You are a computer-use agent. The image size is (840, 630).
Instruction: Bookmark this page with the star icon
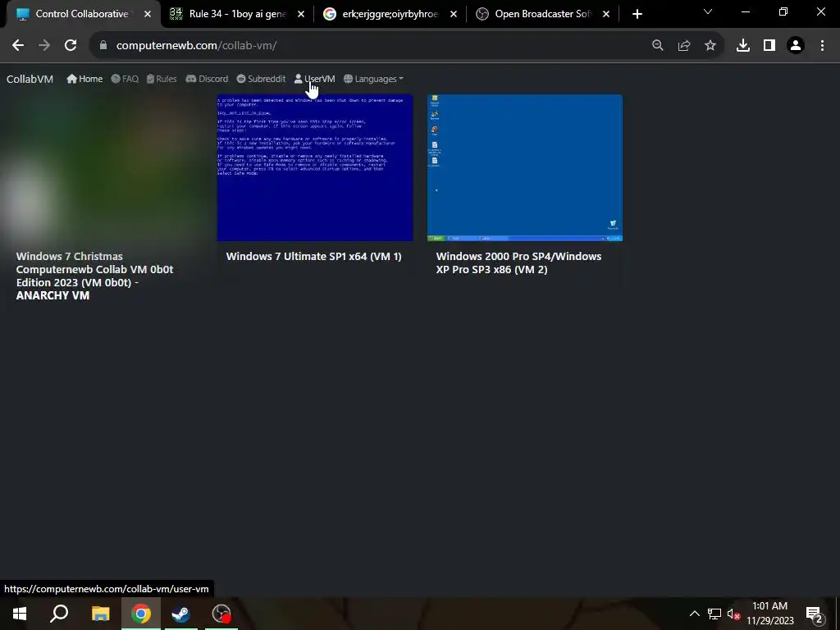[x=710, y=46]
